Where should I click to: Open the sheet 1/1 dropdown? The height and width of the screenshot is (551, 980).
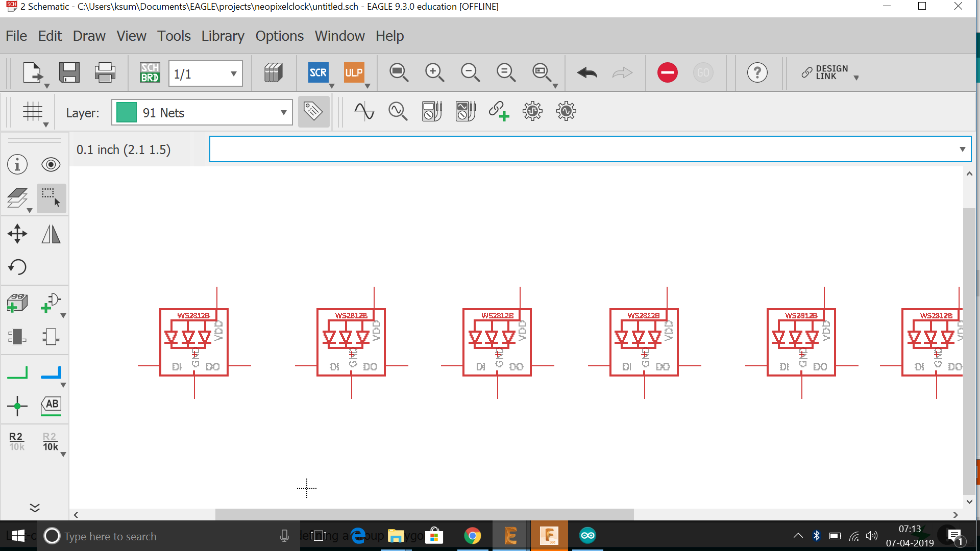[233, 73]
